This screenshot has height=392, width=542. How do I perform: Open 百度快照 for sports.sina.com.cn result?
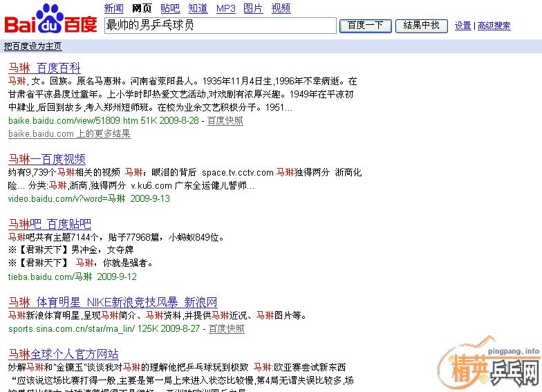coord(227,328)
